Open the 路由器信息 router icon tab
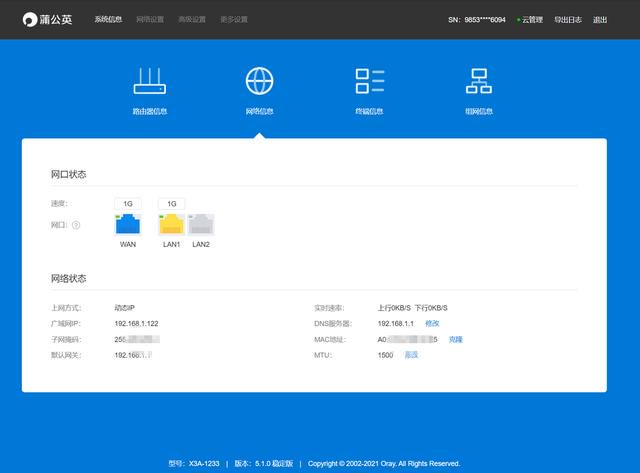Viewport: 640px width, 473px height. pyautogui.click(x=150, y=91)
